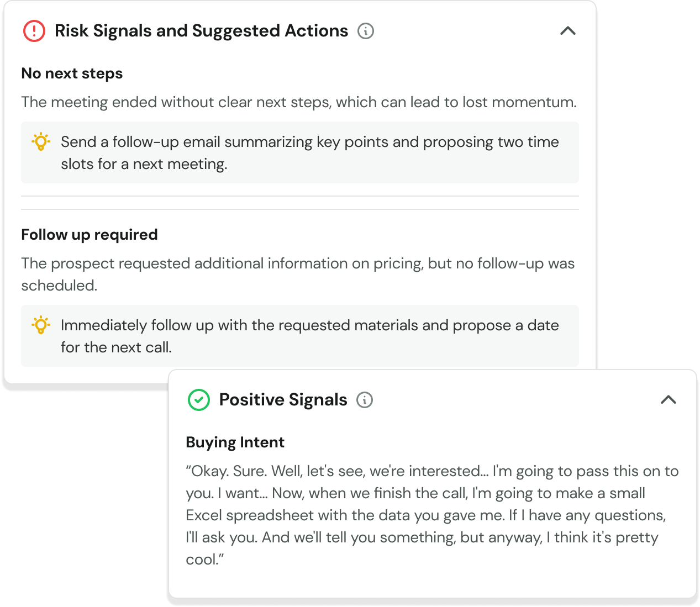Click empty space below the Buying Intent quote
The image size is (700, 607).
(431, 581)
